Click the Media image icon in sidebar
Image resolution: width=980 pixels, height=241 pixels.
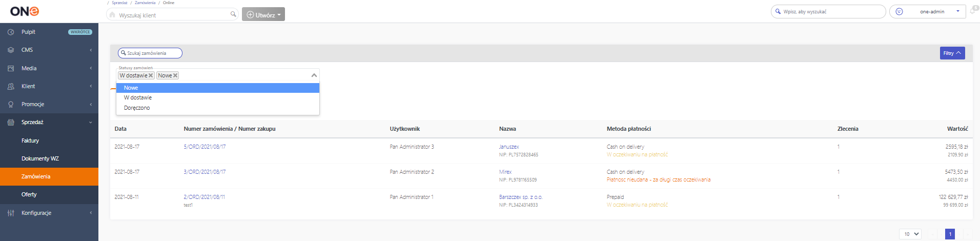click(11, 68)
